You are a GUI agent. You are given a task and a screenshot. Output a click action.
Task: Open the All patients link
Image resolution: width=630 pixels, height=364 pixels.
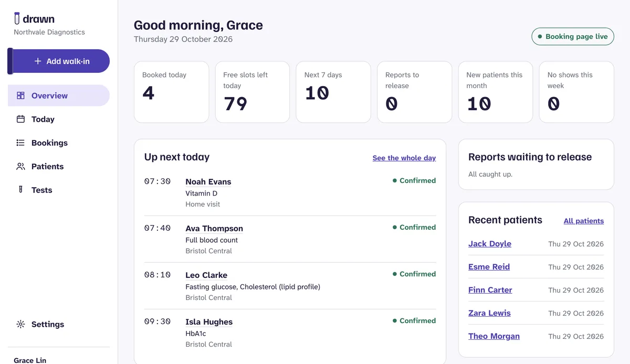coord(584,221)
